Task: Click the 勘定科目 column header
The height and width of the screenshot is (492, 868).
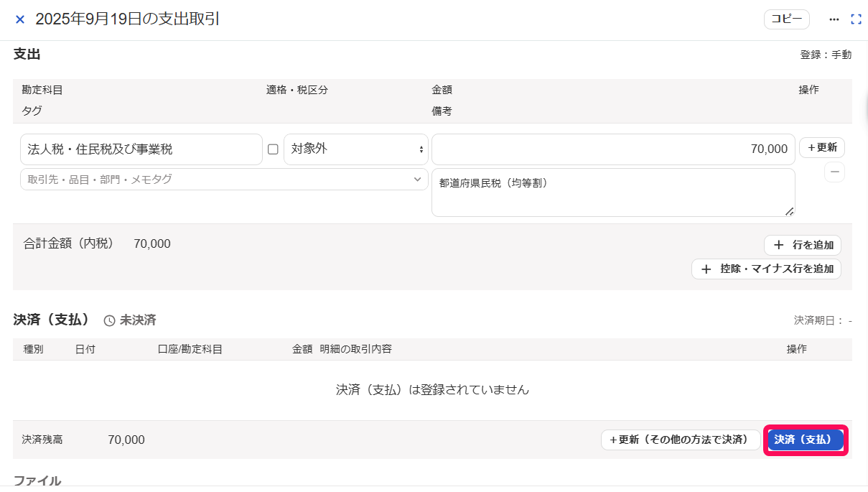Action: (42, 90)
